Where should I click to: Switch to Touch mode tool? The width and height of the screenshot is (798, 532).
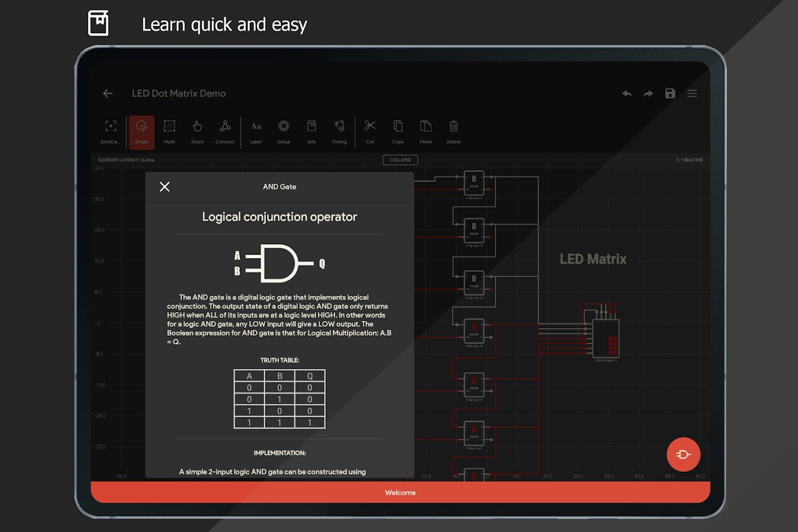tap(197, 131)
